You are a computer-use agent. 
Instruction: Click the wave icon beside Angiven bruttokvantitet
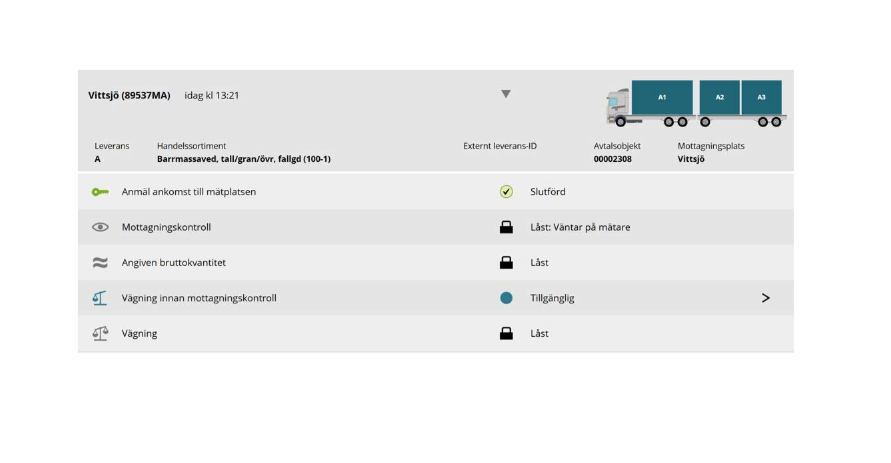pyautogui.click(x=100, y=262)
